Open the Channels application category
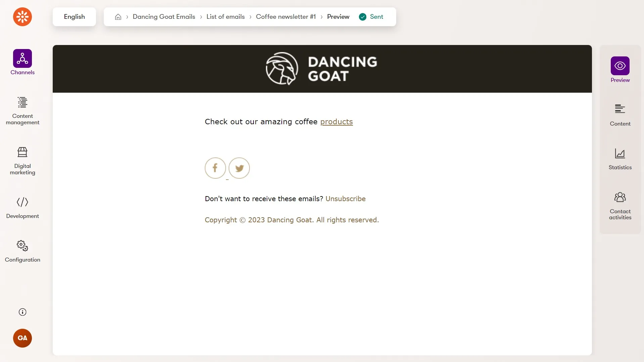The image size is (644, 362). click(x=22, y=62)
